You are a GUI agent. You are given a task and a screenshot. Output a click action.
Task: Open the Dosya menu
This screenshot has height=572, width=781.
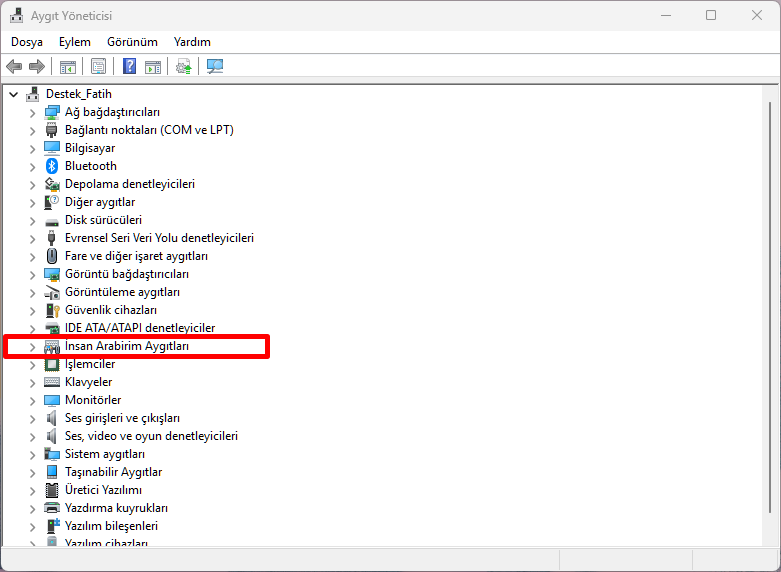(x=27, y=42)
